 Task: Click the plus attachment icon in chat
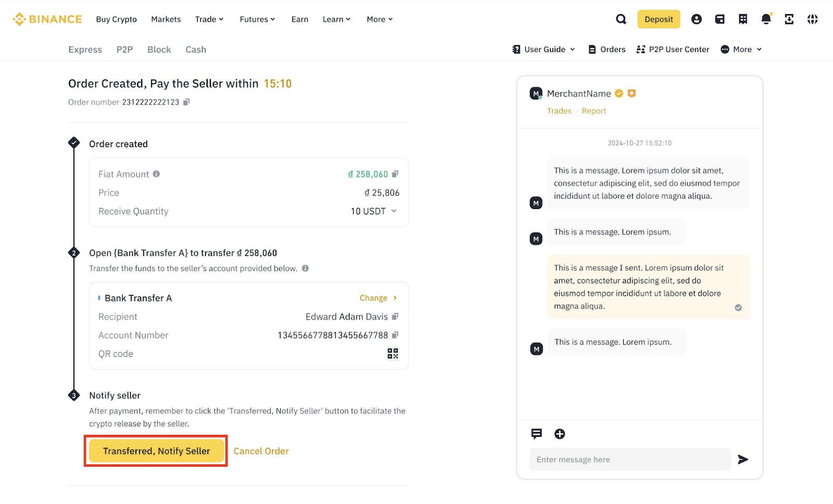(x=560, y=434)
